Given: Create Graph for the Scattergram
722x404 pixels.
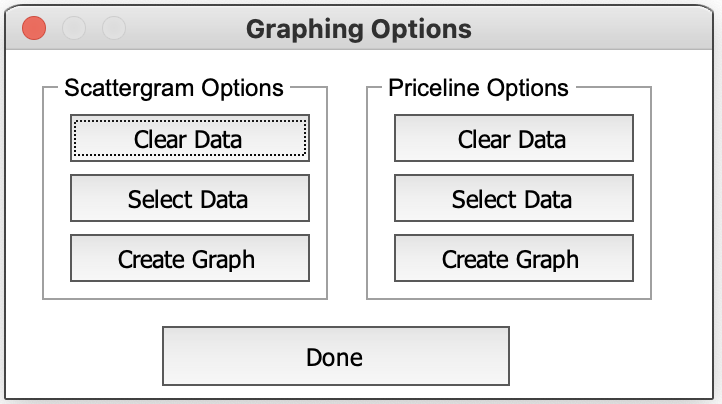Looking at the screenshot, I should pyautogui.click(x=189, y=259).
